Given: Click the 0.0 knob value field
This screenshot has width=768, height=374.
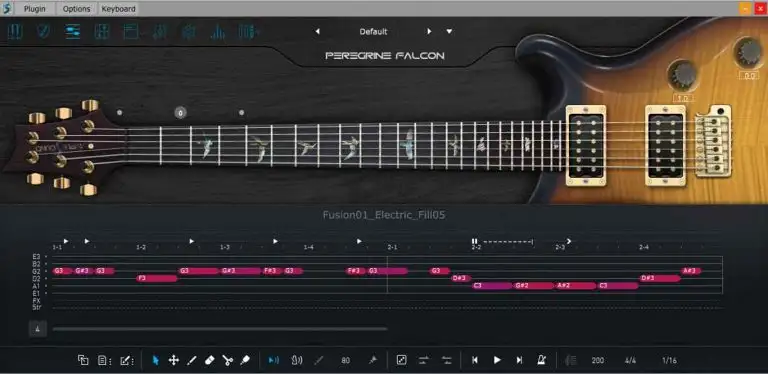Looking at the screenshot, I should click(749, 76).
